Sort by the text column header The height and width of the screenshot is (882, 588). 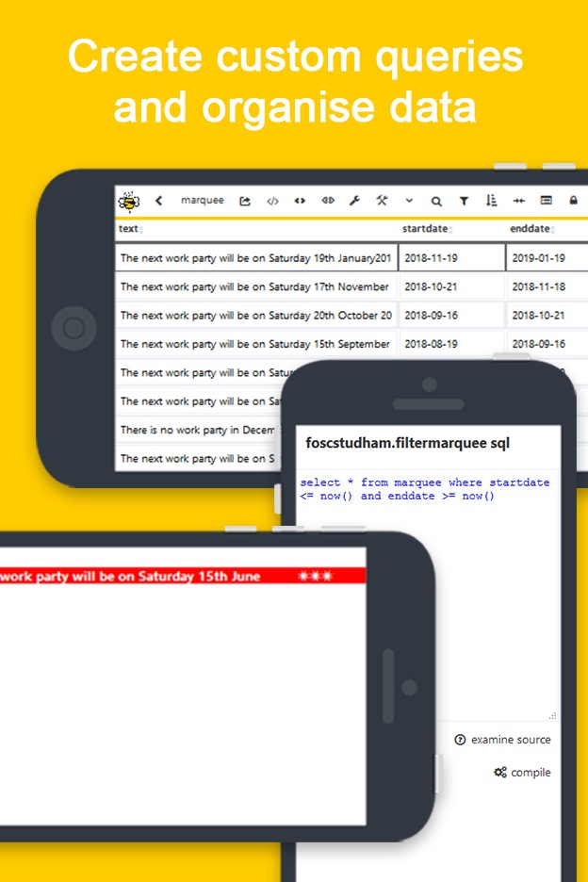pos(129,229)
